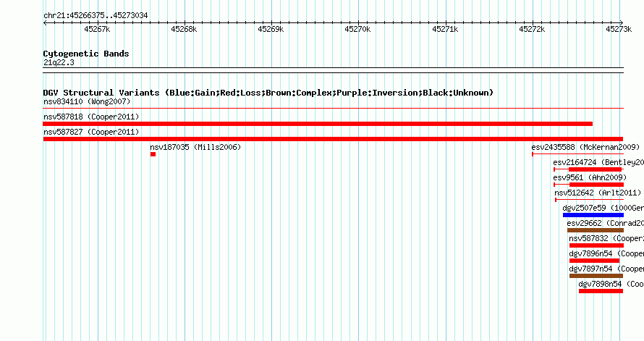Select the esv2164724 Bentley variant label
The image size is (644, 341).
pyautogui.click(x=598, y=162)
